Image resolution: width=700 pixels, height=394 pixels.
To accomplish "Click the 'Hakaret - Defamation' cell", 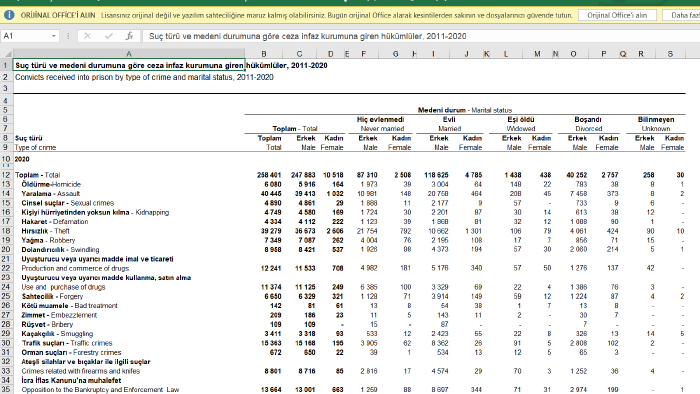I will click(54, 222).
